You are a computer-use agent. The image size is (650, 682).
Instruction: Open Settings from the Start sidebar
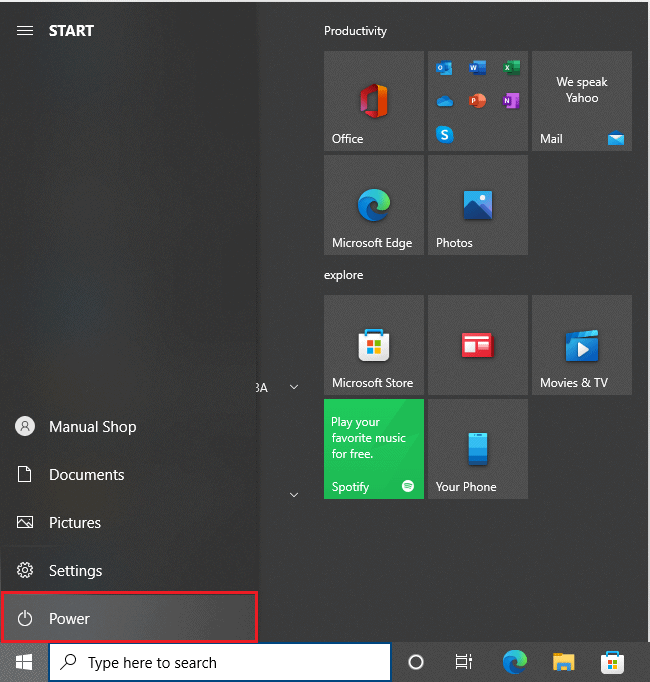click(x=75, y=571)
